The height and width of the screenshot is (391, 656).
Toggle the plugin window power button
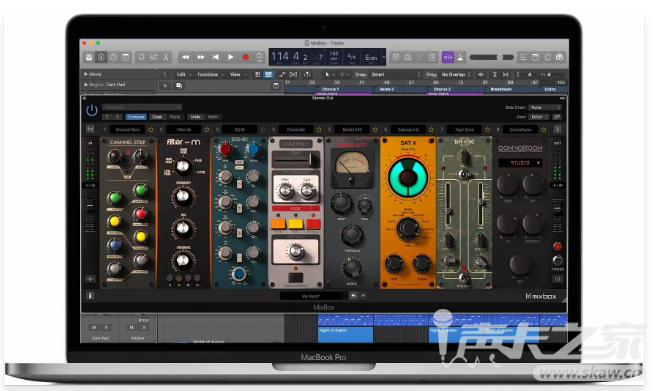pos(92,110)
